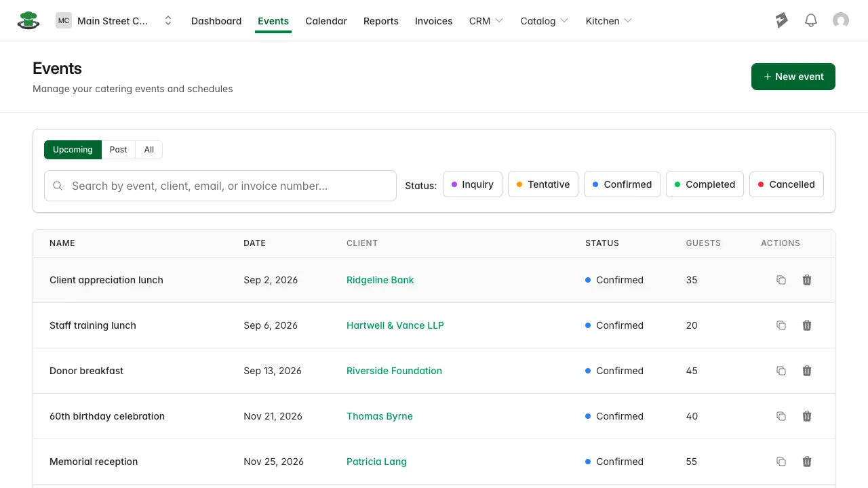
Task: Delete the Donor breakfast event
Action: [x=807, y=371]
